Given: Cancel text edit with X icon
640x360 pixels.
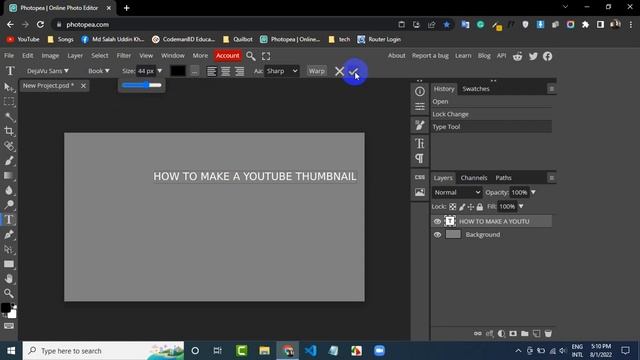Looking at the screenshot, I should [339, 71].
